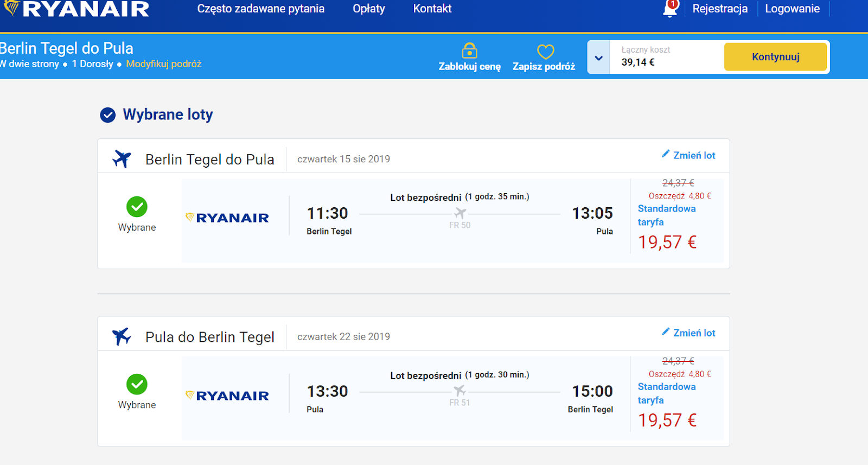Click flight number FR 50
Image resolution: width=868 pixels, height=465 pixels.
pos(460,225)
